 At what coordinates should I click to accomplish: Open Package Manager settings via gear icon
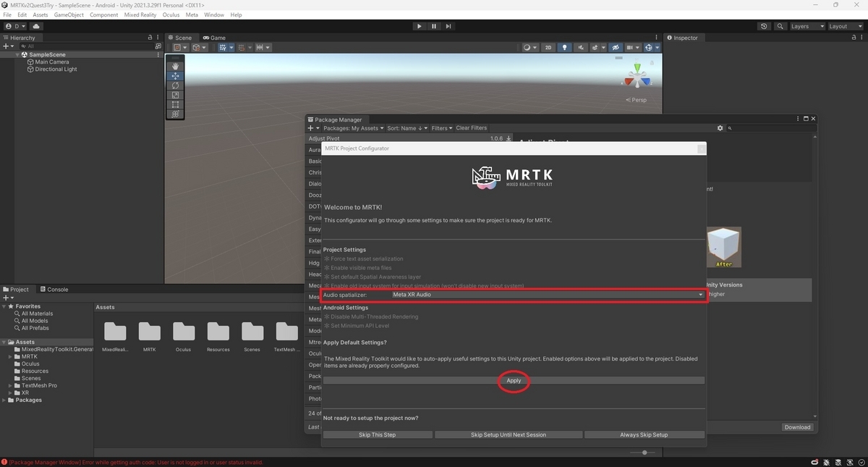click(x=720, y=127)
